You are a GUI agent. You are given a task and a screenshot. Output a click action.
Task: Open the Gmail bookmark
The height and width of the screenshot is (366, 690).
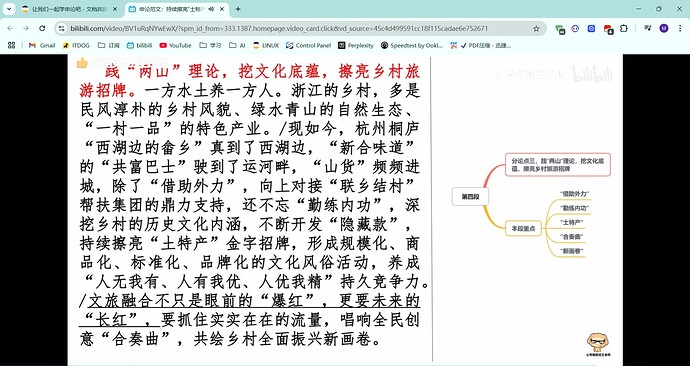pos(42,45)
